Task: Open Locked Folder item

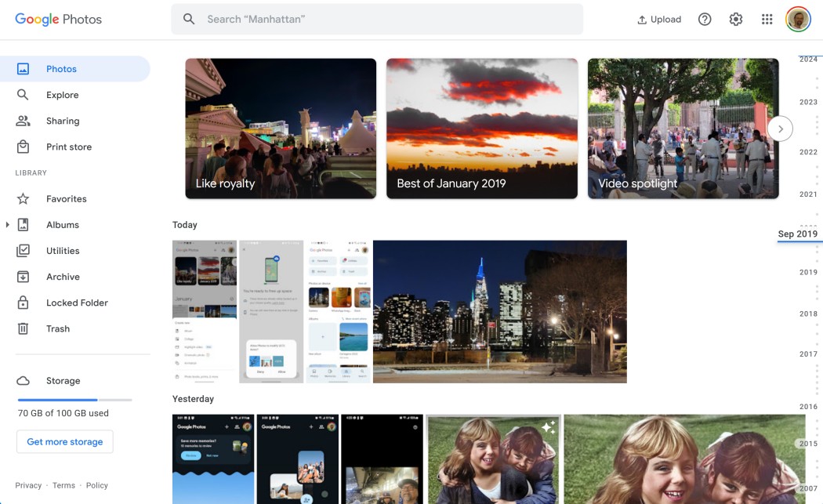Action: (77, 303)
